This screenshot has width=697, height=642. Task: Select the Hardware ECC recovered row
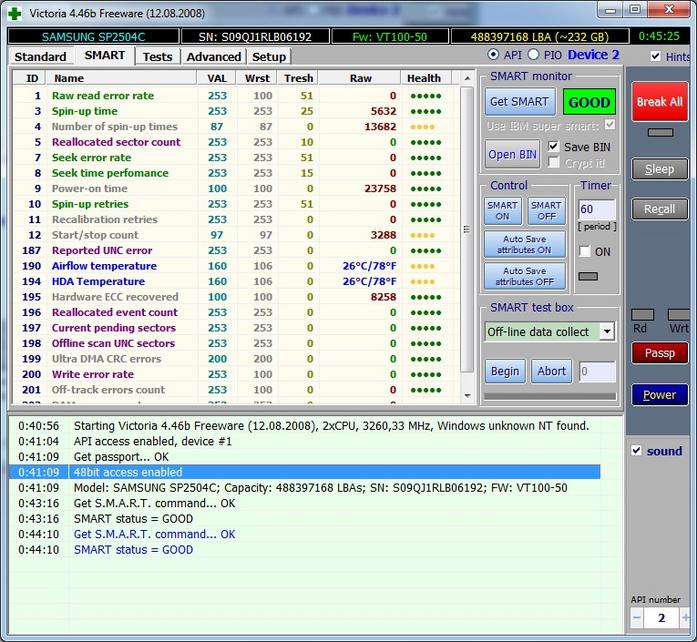coord(236,297)
